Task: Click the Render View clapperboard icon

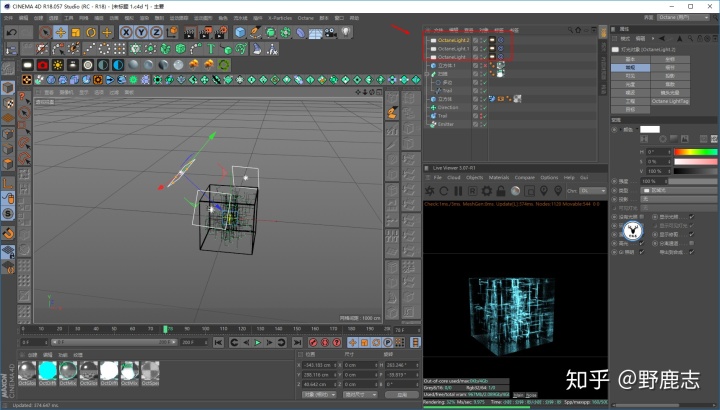Action: coord(190,32)
